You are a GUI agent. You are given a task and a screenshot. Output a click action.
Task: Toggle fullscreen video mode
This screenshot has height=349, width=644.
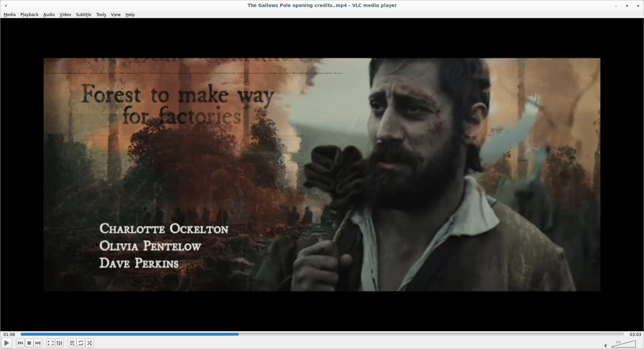click(x=51, y=343)
